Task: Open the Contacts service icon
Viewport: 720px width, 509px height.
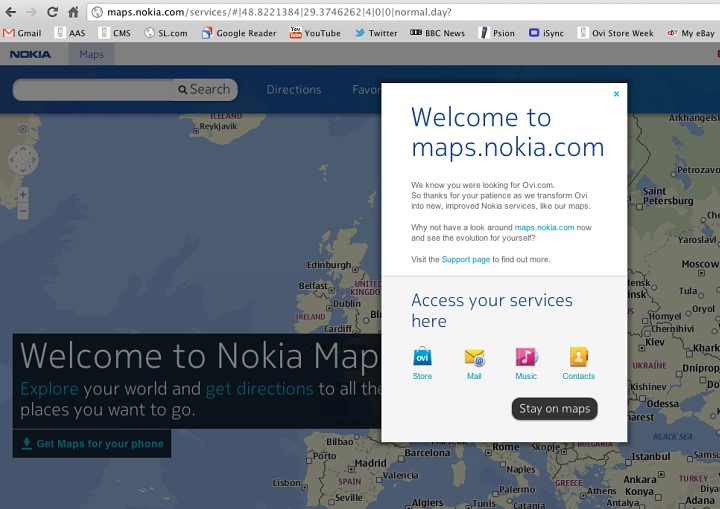Action: (x=578, y=358)
